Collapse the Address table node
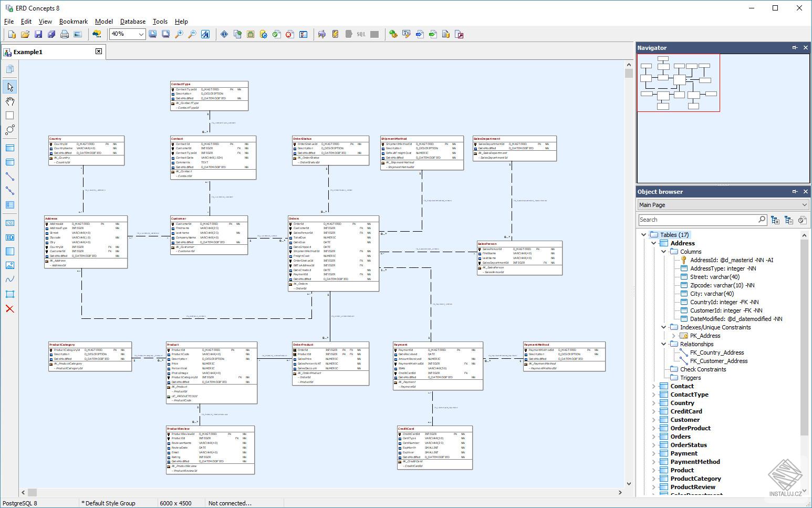This screenshot has width=812, height=508. (x=653, y=243)
